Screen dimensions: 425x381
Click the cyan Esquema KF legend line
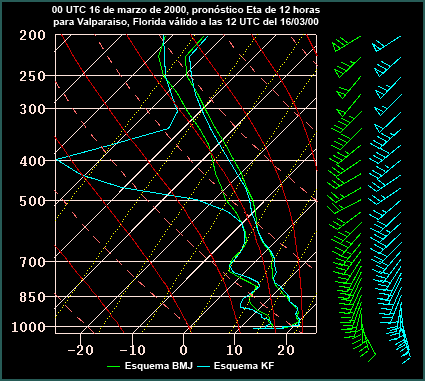tap(204, 366)
